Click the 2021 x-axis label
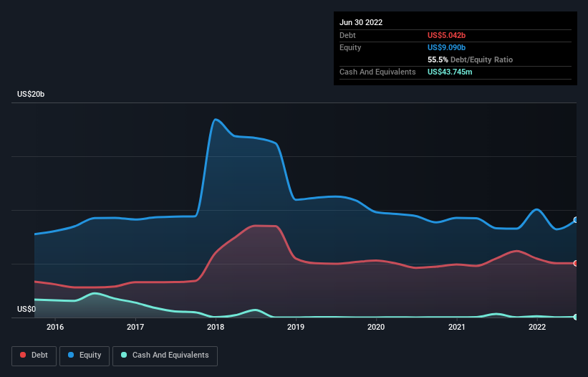 [x=457, y=327]
